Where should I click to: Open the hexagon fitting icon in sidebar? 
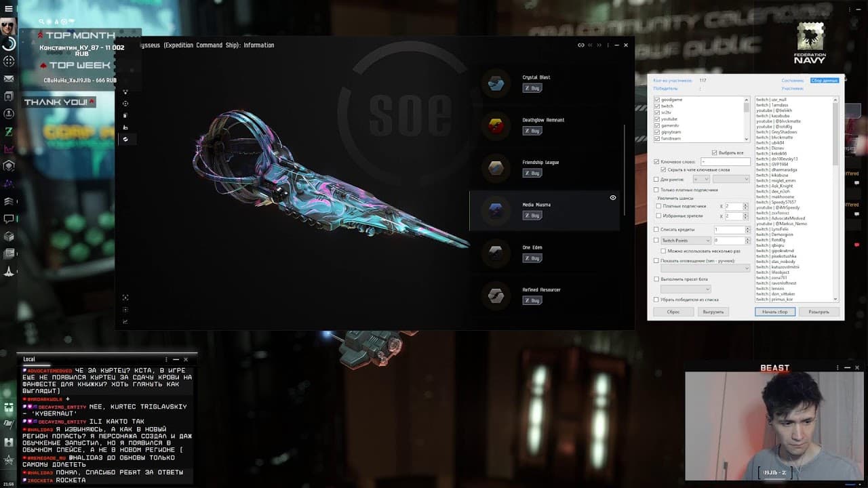(9, 166)
